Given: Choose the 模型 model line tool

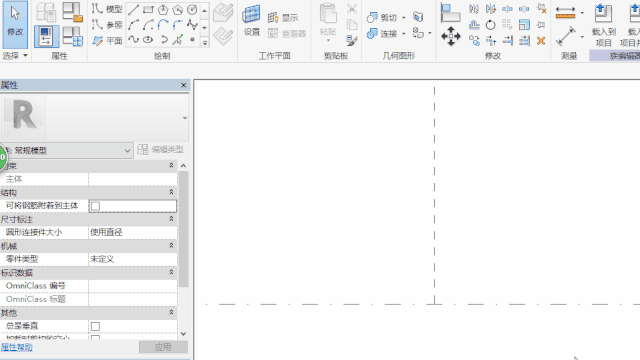Looking at the screenshot, I should click(107, 9).
